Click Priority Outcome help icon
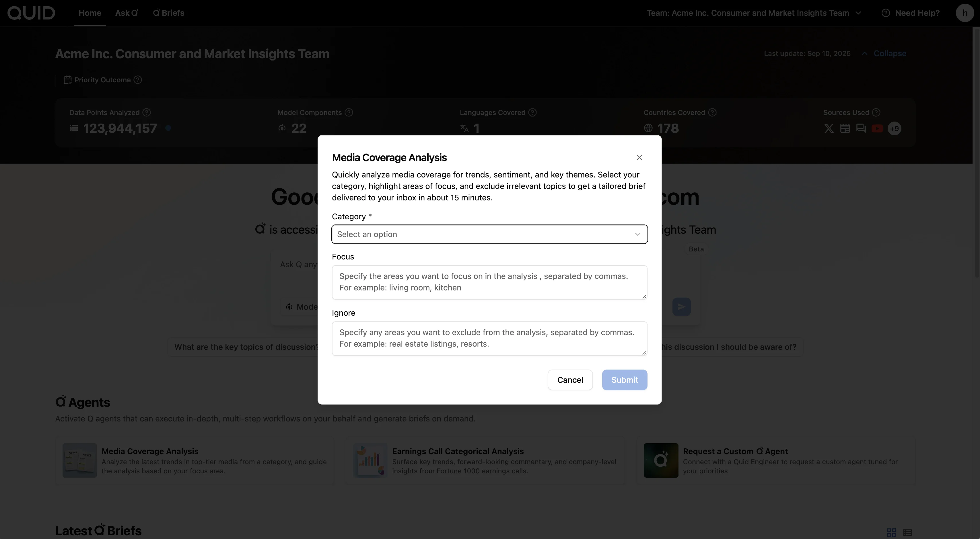The width and height of the screenshot is (980, 539). coord(138,80)
